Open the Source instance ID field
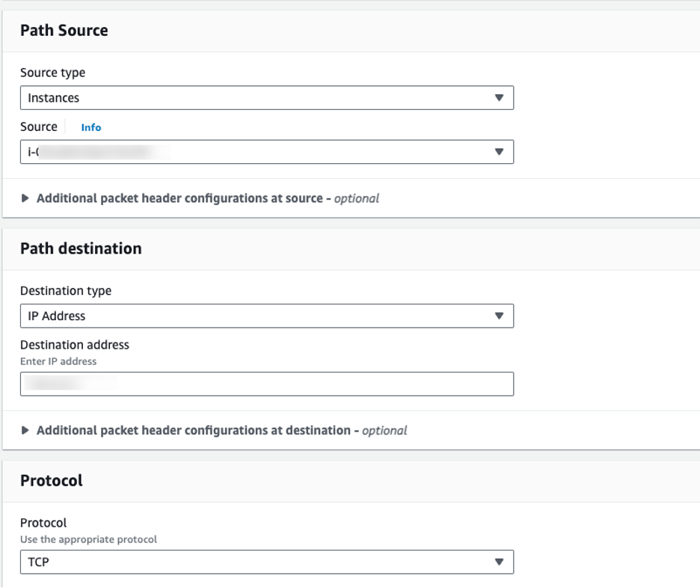This screenshot has height=588, width=700. pos(254,152)
